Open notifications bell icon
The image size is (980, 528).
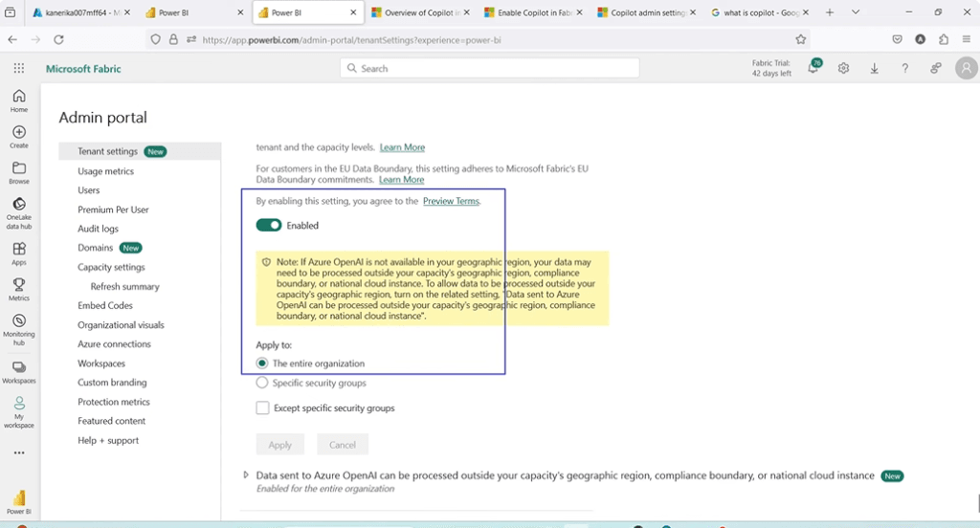coord(813,68)
